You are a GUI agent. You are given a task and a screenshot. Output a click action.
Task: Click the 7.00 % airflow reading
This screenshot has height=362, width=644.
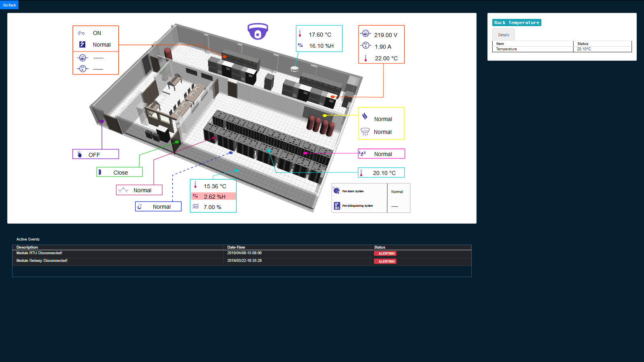pos(212,207)
